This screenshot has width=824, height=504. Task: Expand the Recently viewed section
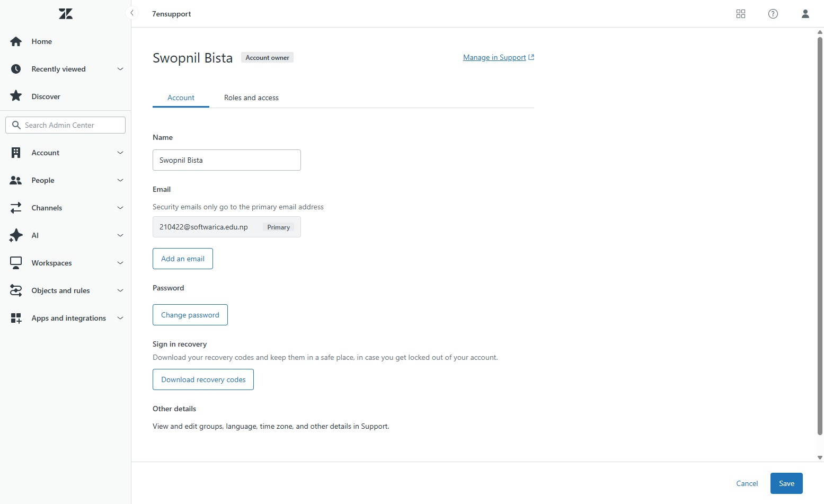click(120, 69)
